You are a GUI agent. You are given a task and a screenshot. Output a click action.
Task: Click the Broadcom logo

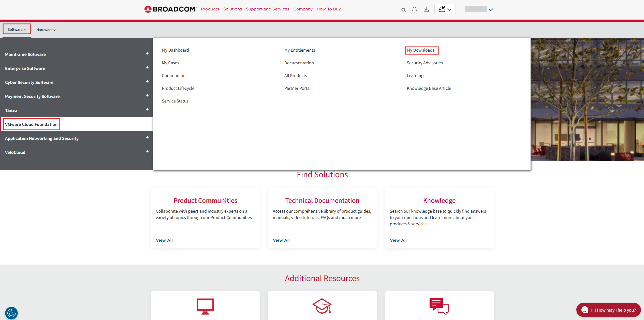170,9
